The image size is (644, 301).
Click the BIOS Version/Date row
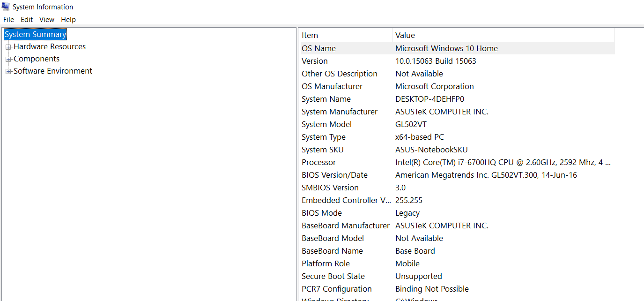[x=334, y=175]
